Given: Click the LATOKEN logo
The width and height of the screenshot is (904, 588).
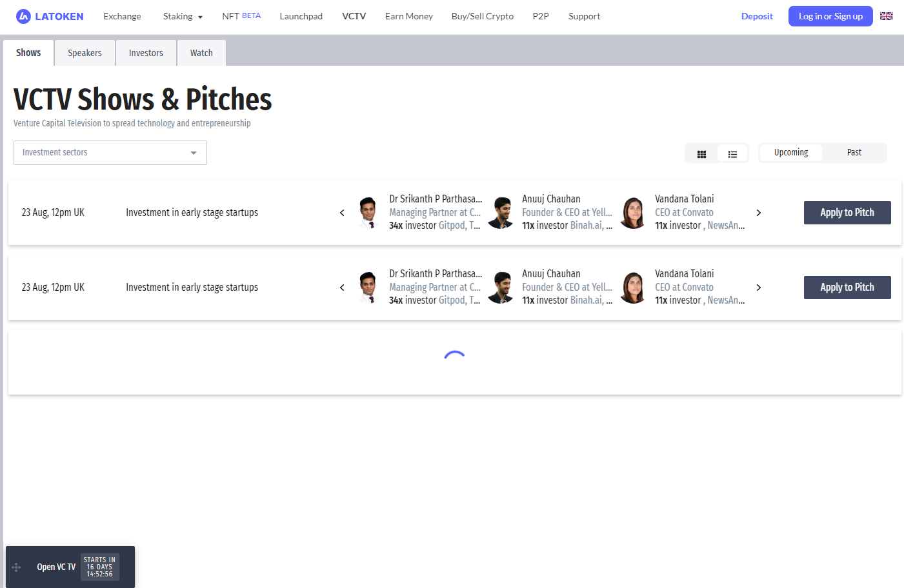Looking at the screenshot, I should (x=50, y=16).
